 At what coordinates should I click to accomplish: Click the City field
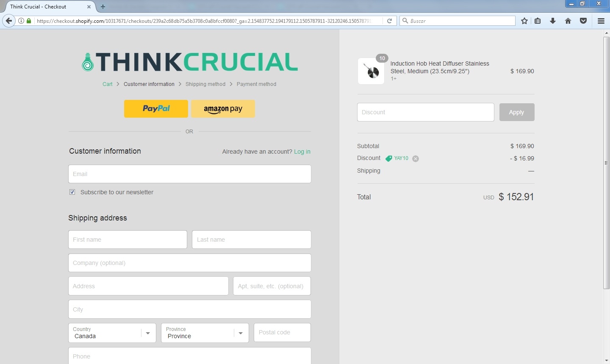190,309
